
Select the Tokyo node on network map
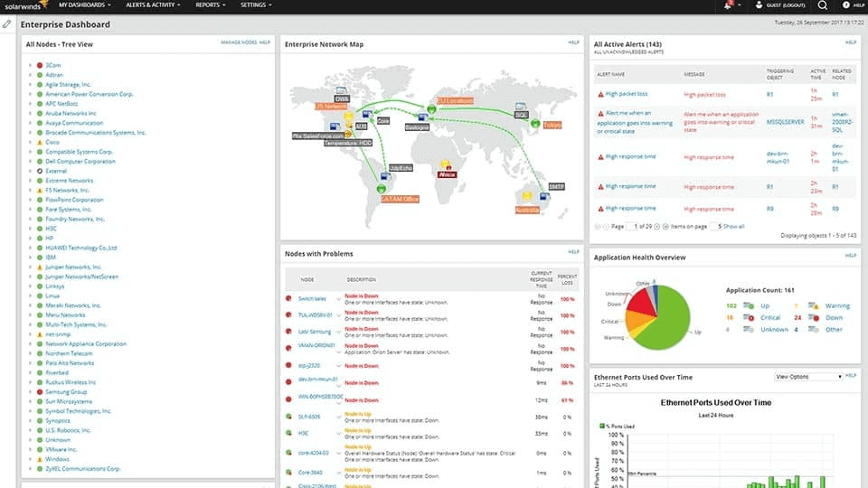click(x=535, y=124)
